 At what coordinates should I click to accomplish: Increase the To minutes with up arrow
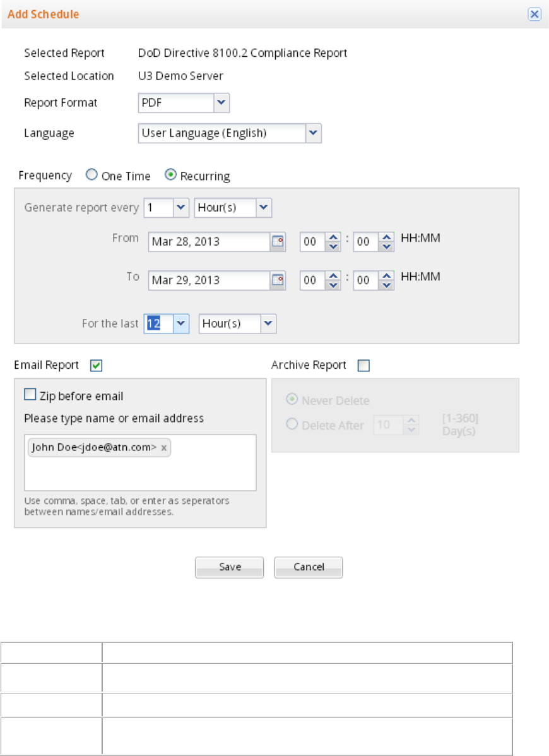pyautogui.click(x=387, y=276)
